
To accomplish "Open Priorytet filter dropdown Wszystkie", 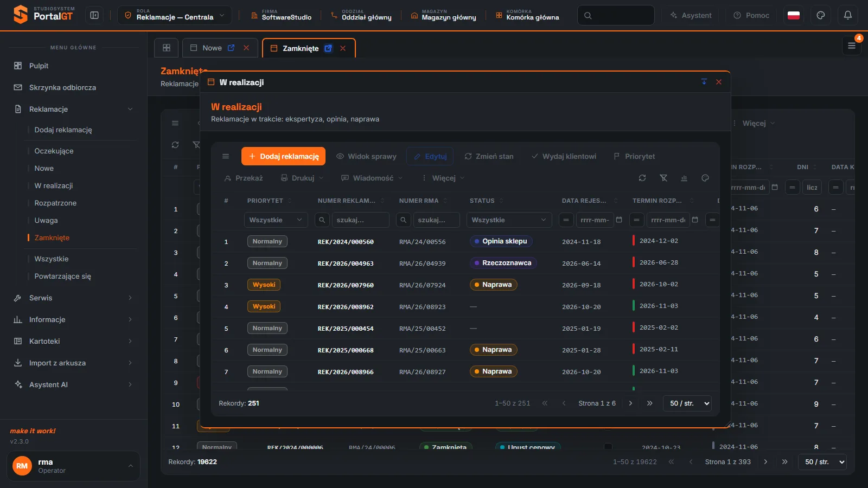I will (276, 220).
